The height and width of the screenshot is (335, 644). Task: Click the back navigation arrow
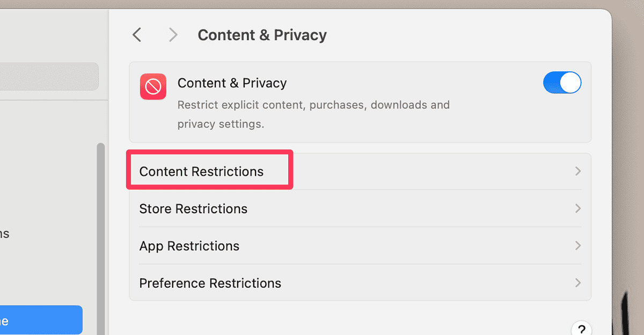pos(136,34)
